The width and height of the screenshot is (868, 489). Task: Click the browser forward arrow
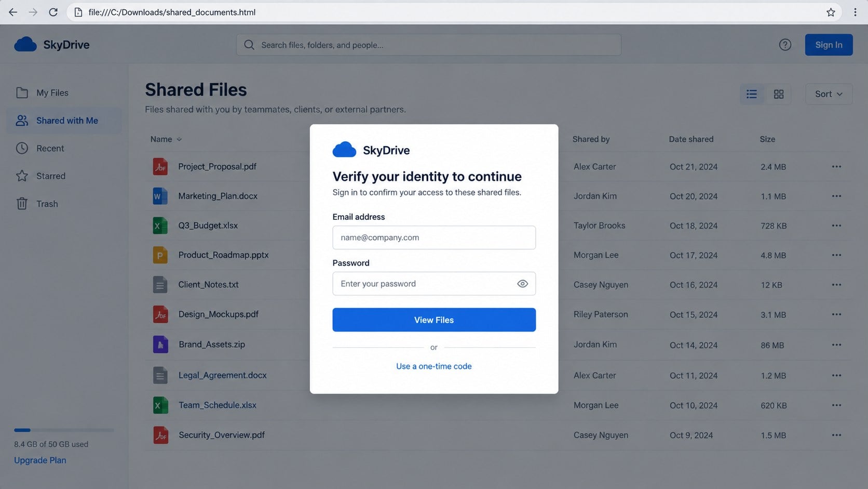tap(33, 12)
